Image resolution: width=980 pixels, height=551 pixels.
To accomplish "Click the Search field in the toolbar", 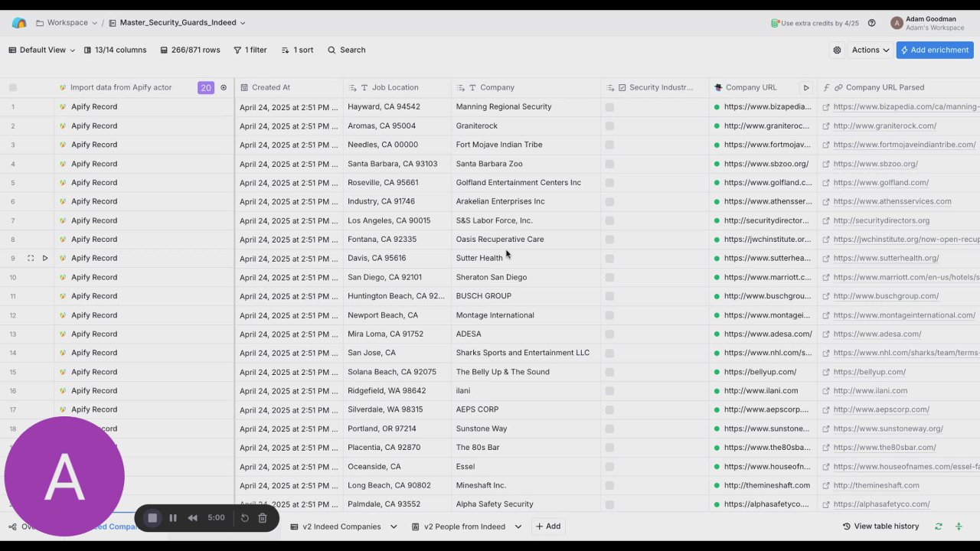I will coord(346,50).
